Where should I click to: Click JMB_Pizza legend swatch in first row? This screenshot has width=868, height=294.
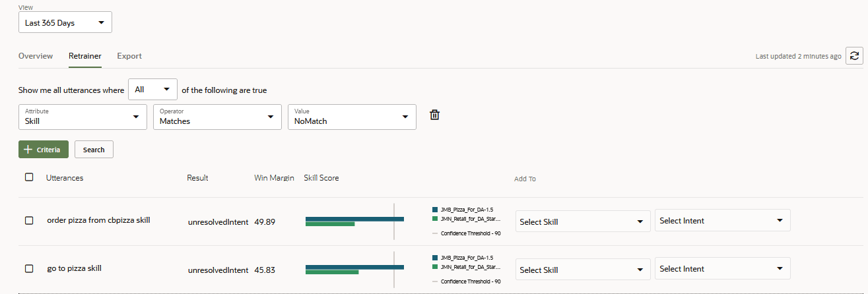tap(434, 210)
